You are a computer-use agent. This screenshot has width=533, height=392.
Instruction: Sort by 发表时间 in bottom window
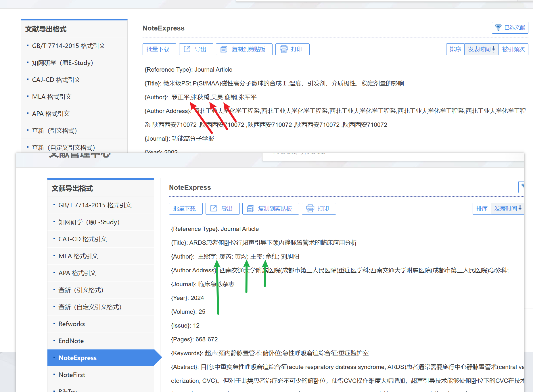click(x=507, y=209)
